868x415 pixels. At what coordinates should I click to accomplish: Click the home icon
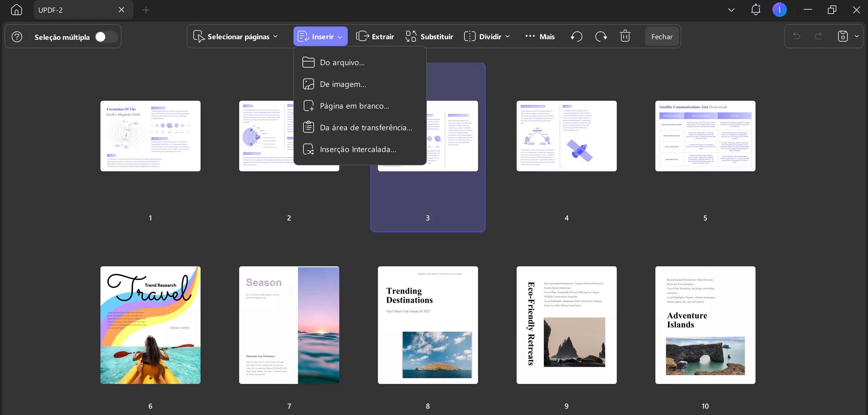tap(16, 10)
